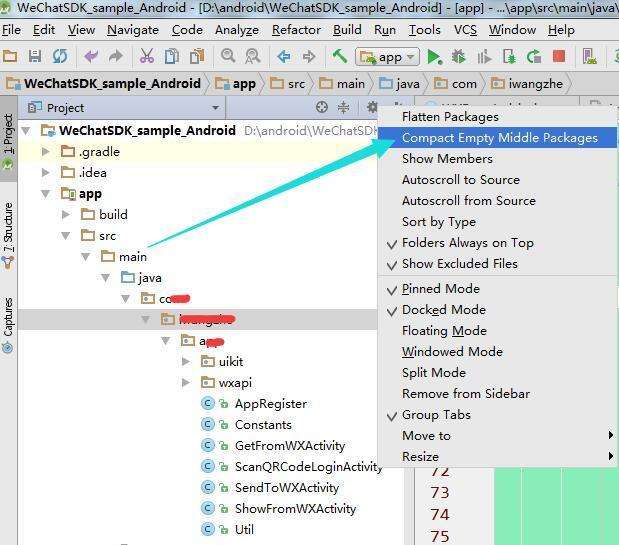Toggle Pinned Mode option
The width and height of the screenshot is (619, 545).
coord(497,289)
